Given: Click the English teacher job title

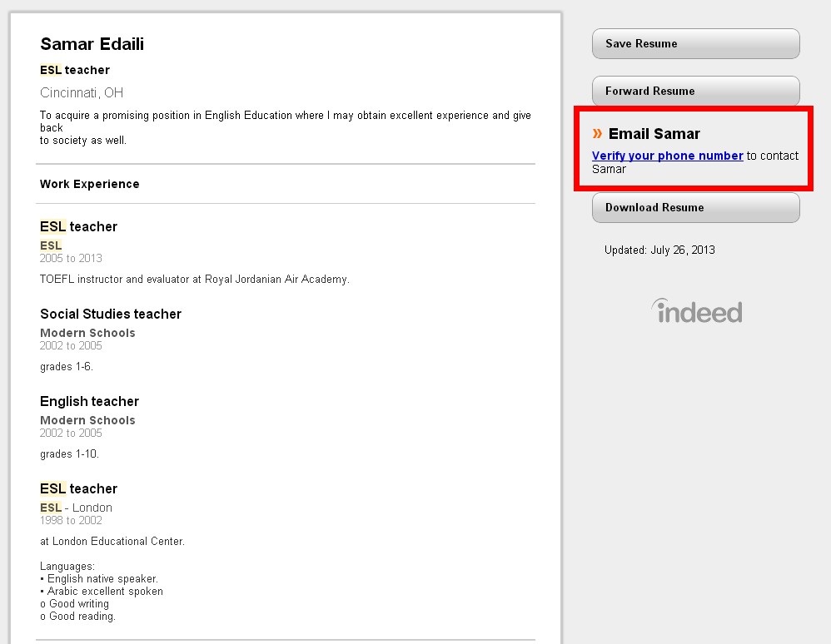Looking at the screenshot, I should click(89, 401).
